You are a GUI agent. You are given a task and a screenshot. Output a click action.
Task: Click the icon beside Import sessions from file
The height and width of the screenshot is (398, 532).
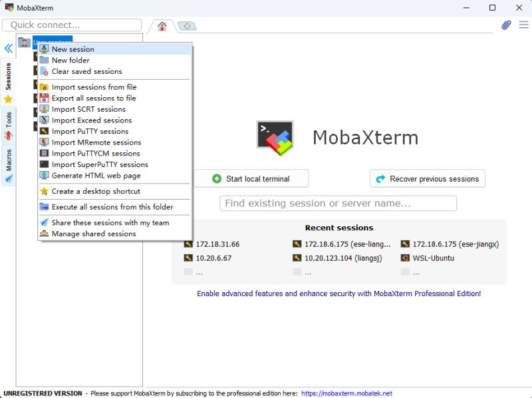44,87
